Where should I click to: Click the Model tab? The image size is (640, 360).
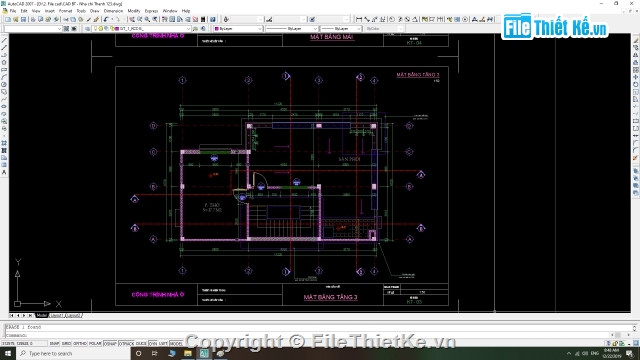pyautogui.click(x=42, y=316)
